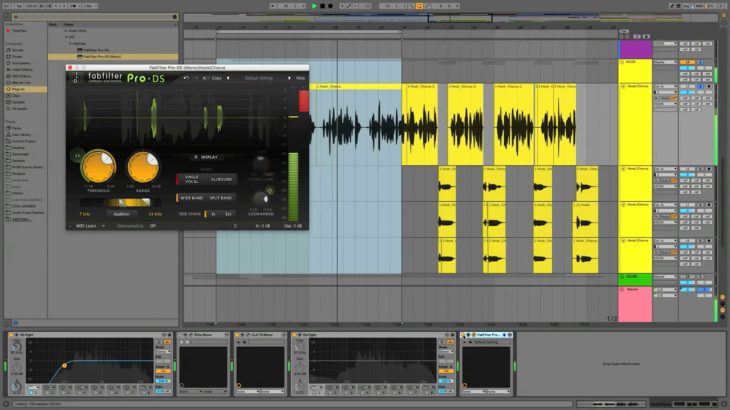The image size is (730, 410).
Task: Click the MIDI Learn button
Action: (86, 226)
